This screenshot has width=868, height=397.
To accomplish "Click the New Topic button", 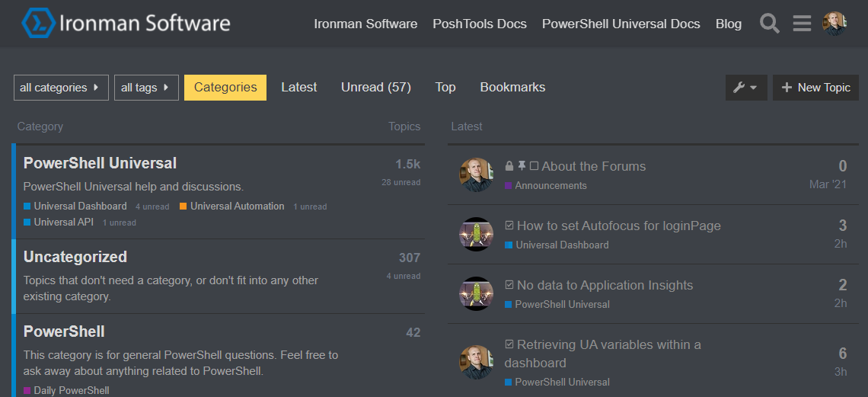I will 815,88.
